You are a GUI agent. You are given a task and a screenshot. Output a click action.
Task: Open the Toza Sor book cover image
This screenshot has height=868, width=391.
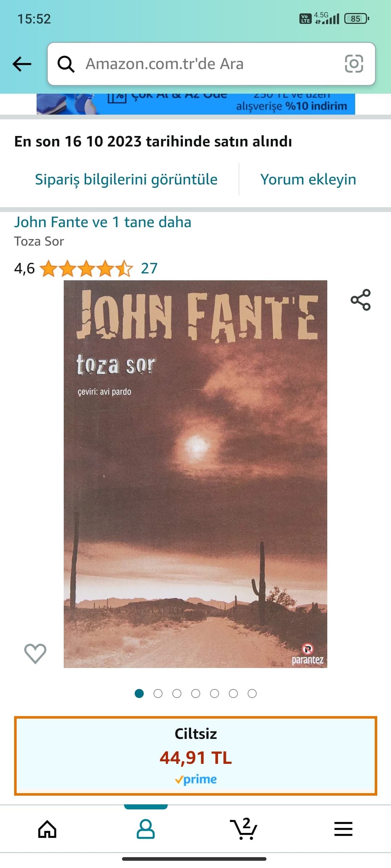pyautogui.click(x=195, y=474)
